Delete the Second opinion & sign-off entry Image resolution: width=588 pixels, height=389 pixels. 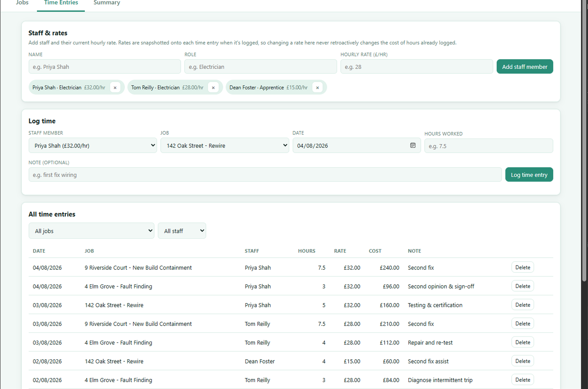[522, 286]
